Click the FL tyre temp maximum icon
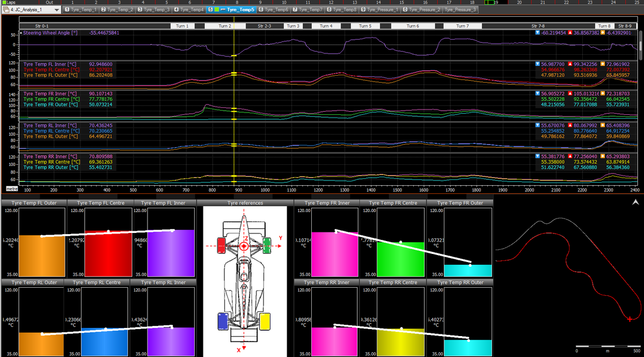 (570, 64)
